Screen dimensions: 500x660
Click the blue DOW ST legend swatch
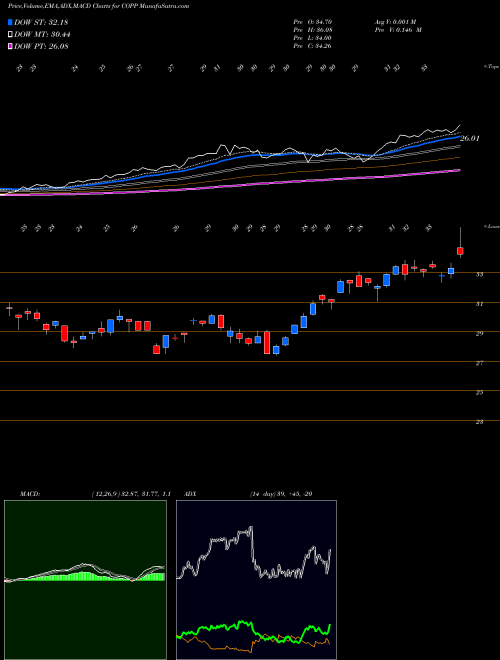click(x=10, y=22)
